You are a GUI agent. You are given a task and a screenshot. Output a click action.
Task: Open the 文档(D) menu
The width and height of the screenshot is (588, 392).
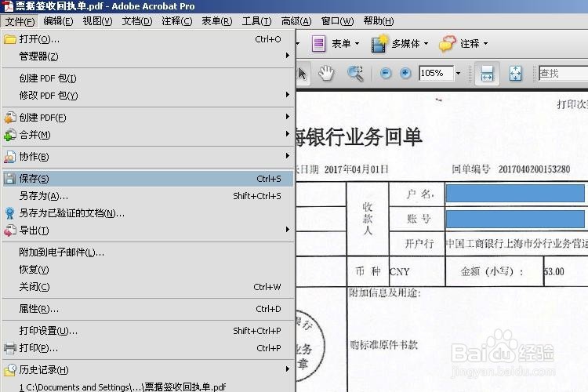pos(137,21)
